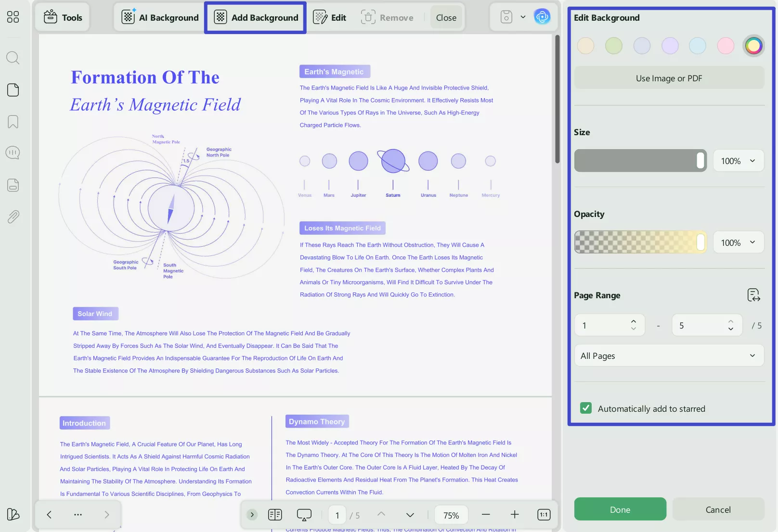Go to the previous page arrow
Viewport: 778px width, 532px height.
[381, 514]
